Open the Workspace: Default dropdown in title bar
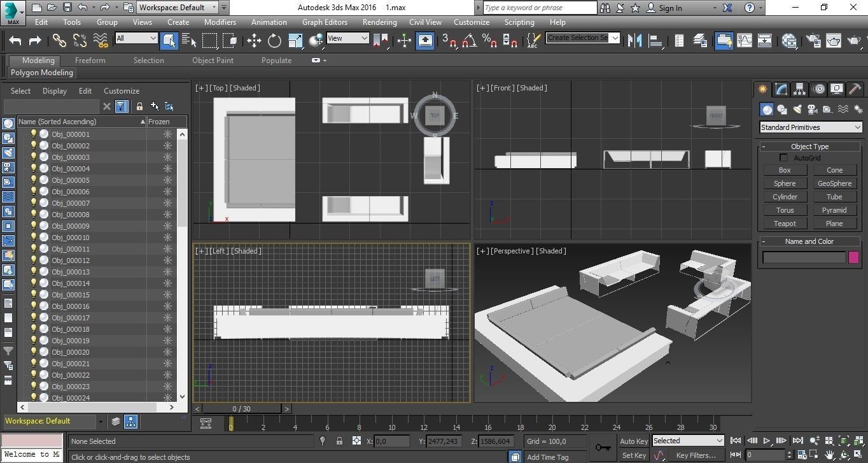The height and width of the screenshot is (463, 868). click(178, 8)
